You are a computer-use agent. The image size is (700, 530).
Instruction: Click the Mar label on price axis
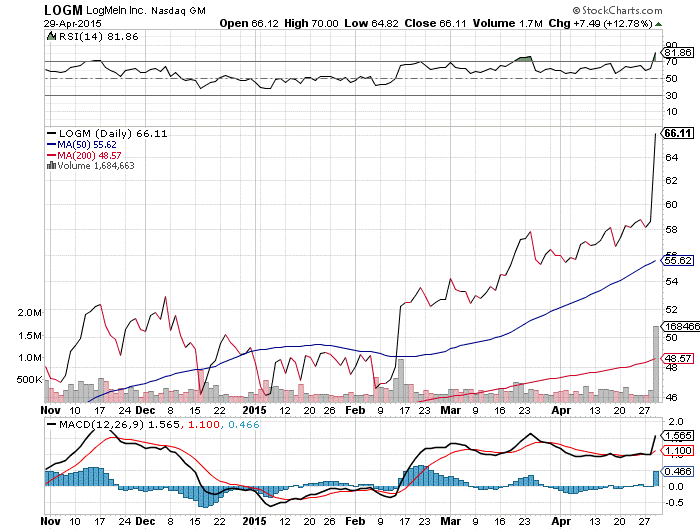click(450, 410)
